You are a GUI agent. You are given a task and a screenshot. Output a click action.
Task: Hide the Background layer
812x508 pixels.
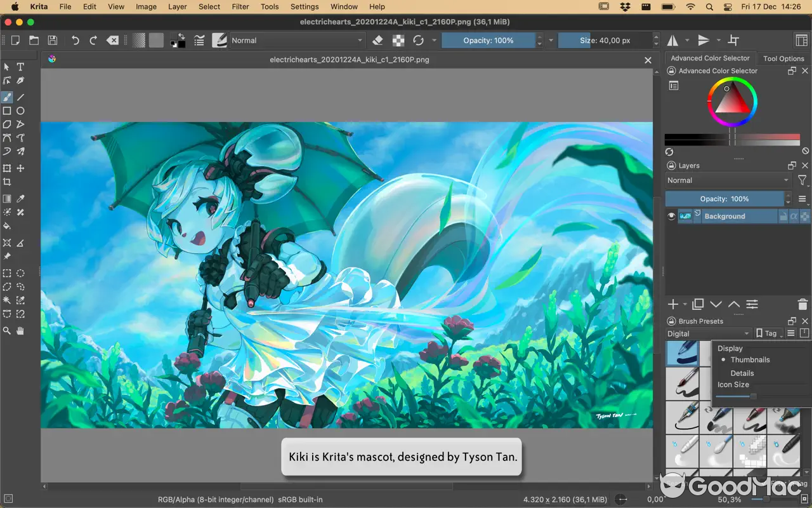[x=671, y=216]
